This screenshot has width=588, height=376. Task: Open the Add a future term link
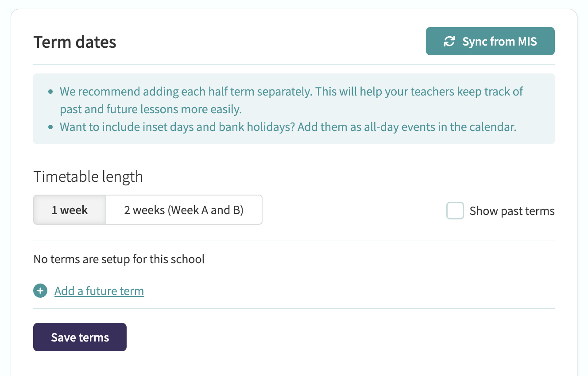point(99,291)
